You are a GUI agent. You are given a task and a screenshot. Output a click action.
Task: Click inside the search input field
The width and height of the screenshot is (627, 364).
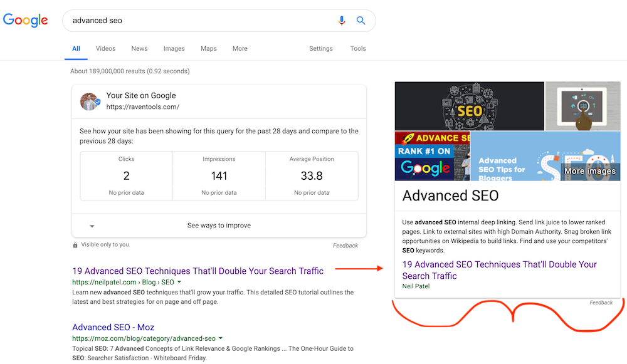(x=188, y=20)
